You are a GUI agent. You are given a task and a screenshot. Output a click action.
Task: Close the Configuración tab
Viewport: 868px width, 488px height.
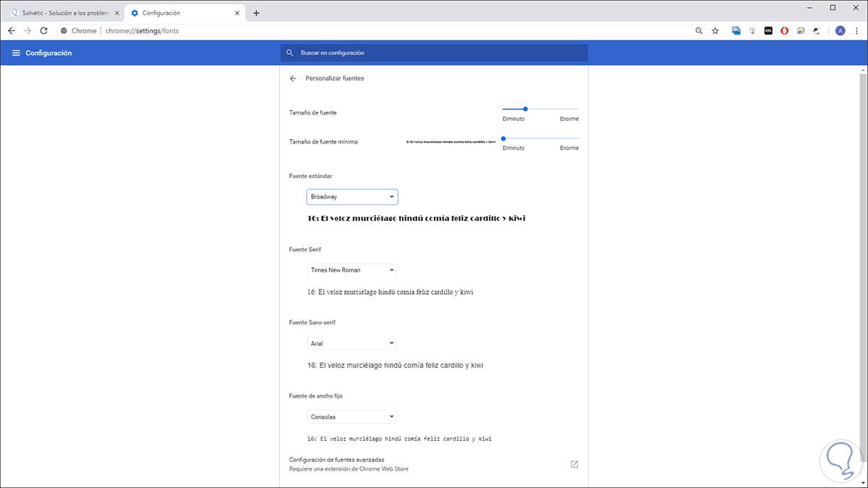pos(236,13)
